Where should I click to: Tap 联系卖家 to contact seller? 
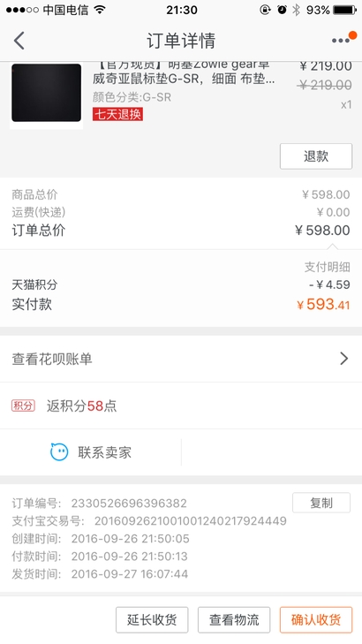click(x=91, y=452)
